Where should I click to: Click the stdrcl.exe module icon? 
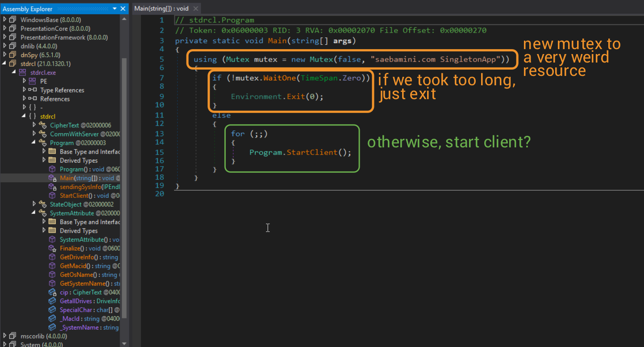coord(22,72)
